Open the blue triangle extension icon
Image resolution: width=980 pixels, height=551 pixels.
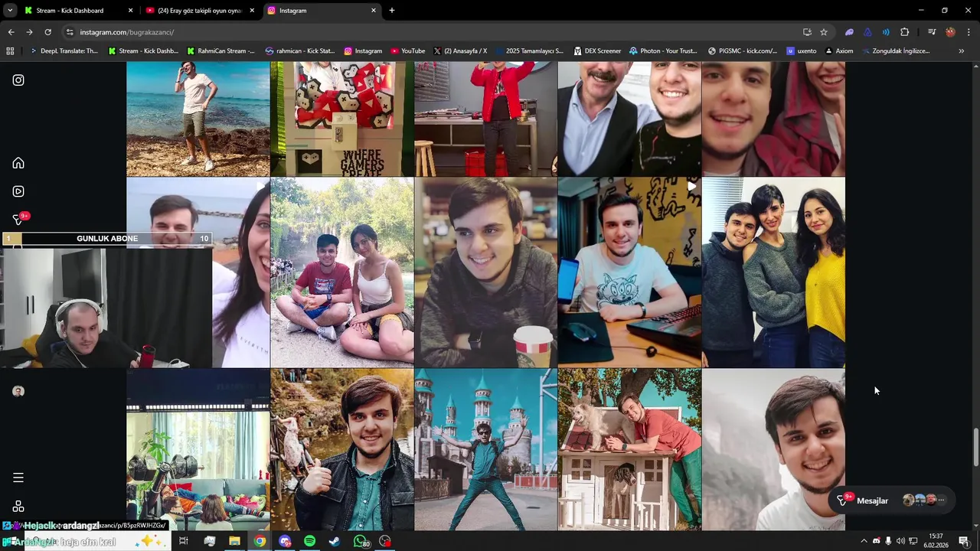[867, 32]
